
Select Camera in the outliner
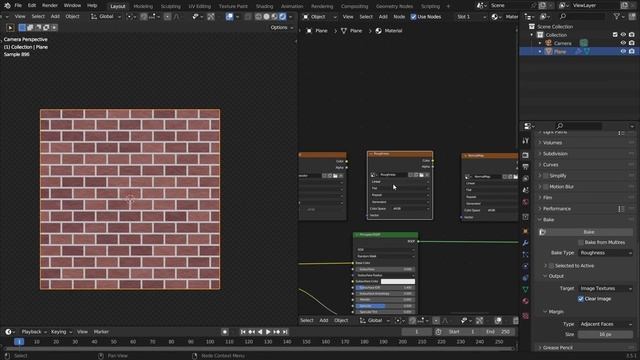pyautogui.click(x=562, y=43)
